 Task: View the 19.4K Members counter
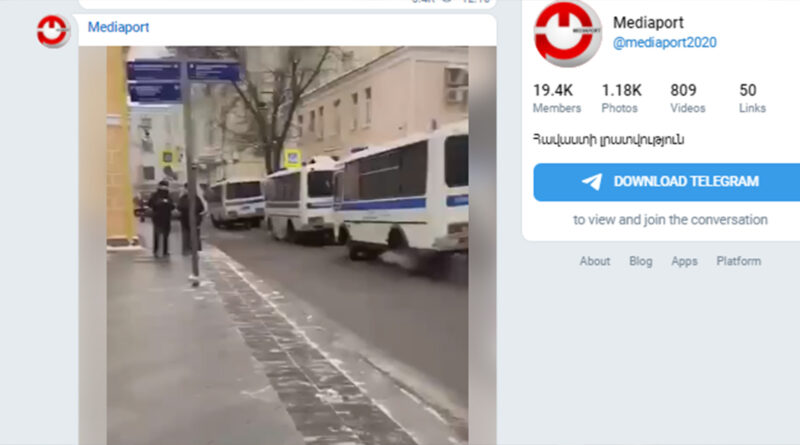pyautogui.click(x=557, y=98)
